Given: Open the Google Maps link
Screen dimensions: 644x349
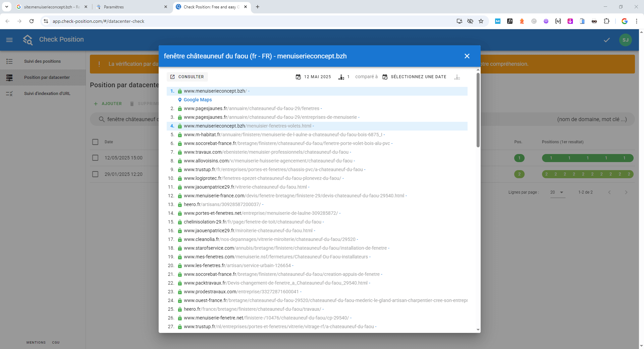Looking at the screenshot, I should 198,100.
